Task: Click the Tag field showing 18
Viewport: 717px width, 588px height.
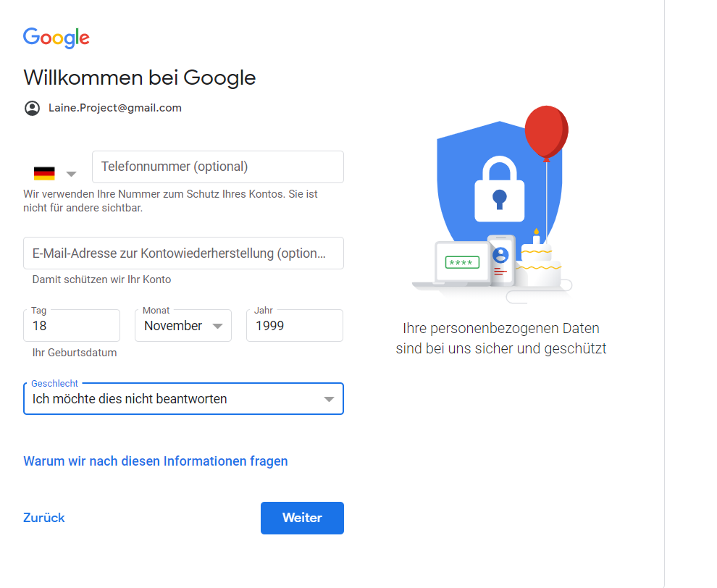Action: 72,326
